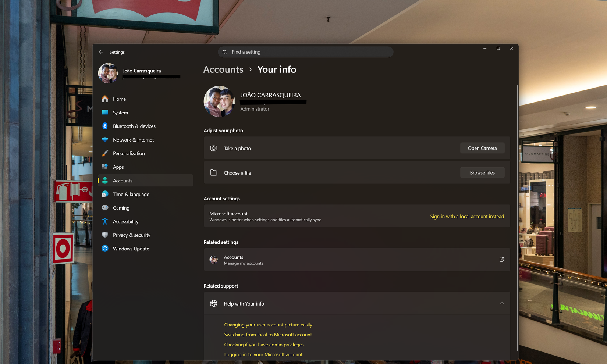This screenshot has height=364, width=607.
Task: Open Changing your user account picture link
Action: tap(268, 325)
